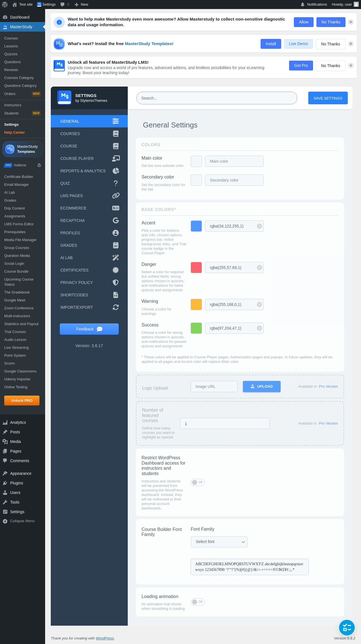Screen dimensions: 361x644
Task: Toggle Restrict WordPress Dashboard access switch
Action: (x=198, y=482)
